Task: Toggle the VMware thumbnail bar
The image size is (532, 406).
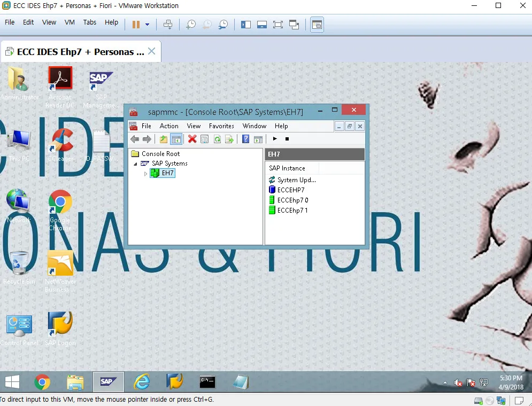Action: [x=262, y=25]
